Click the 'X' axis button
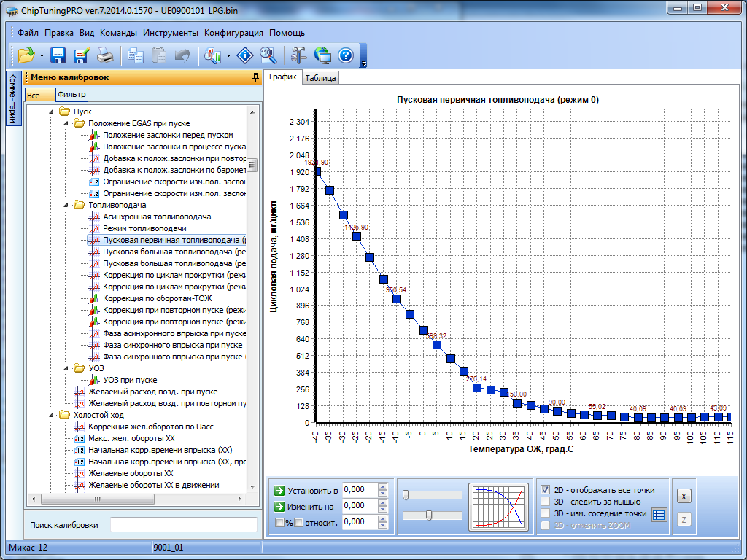The image size is (747, 560). pos(684,496)
